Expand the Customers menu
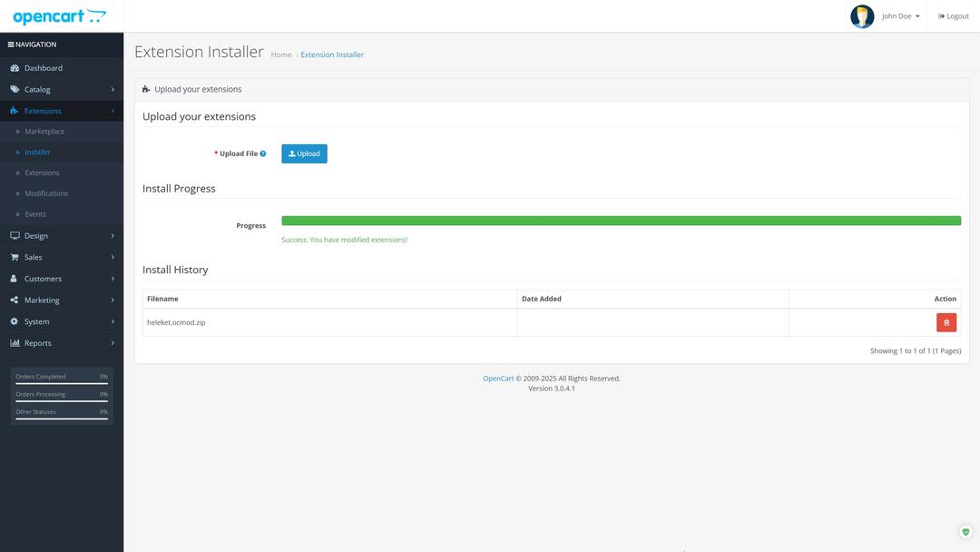The image size is (980, 552). click(61, 279)
